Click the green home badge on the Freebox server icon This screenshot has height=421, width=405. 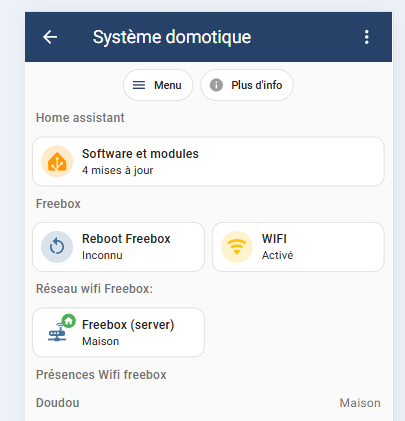pyautogui.click(x=69, y=321)
